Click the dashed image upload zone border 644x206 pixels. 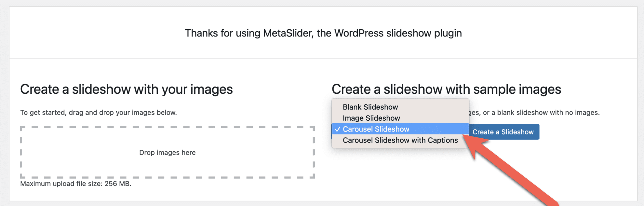[x=167, y=127]
